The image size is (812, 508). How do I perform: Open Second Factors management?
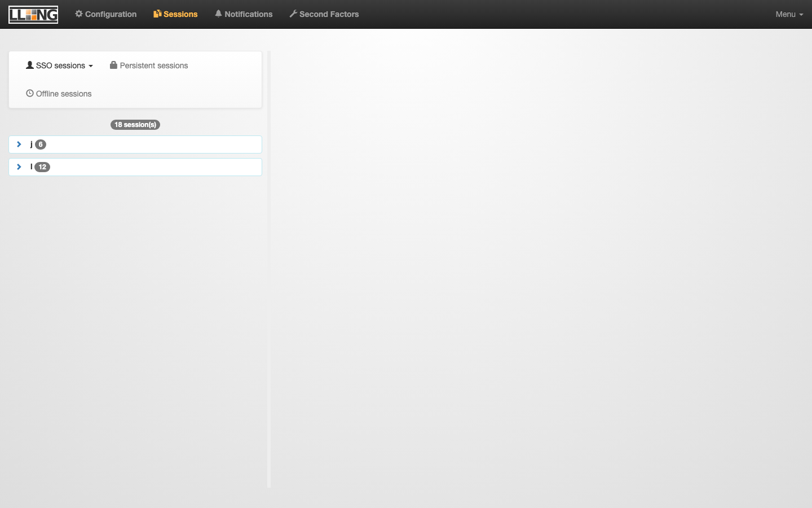tap(324, 14)
